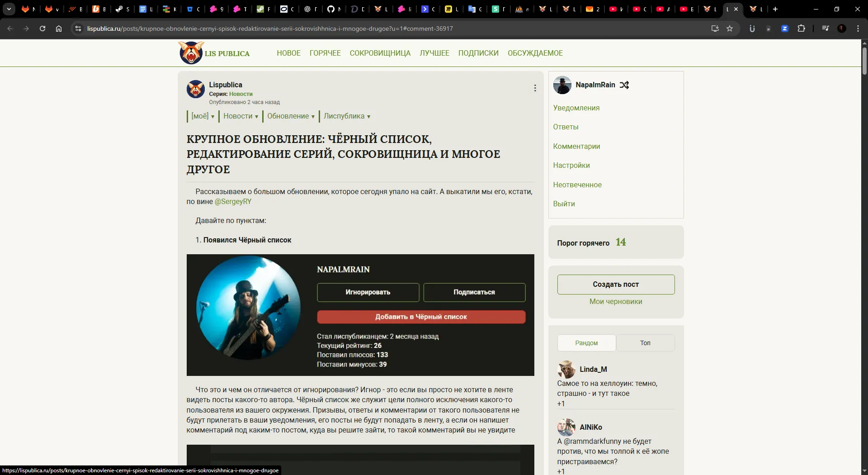Bookmark this page with the star icon

click(x=730, y=28)
